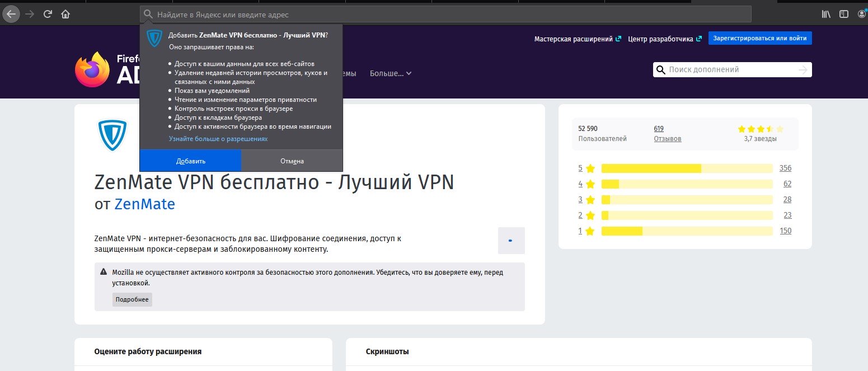Focus the Поиск дополнений search field
The height and width of the screenshot is (371, 868).
pyautogui.click(x=732, y=70)
